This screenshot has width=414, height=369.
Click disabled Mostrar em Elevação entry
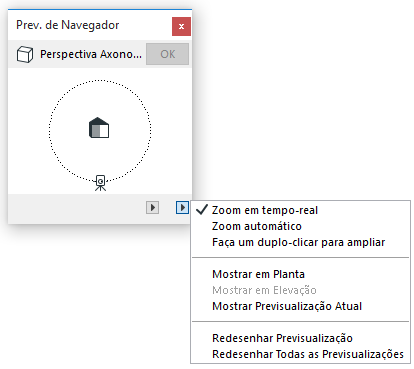click(300, 290)
